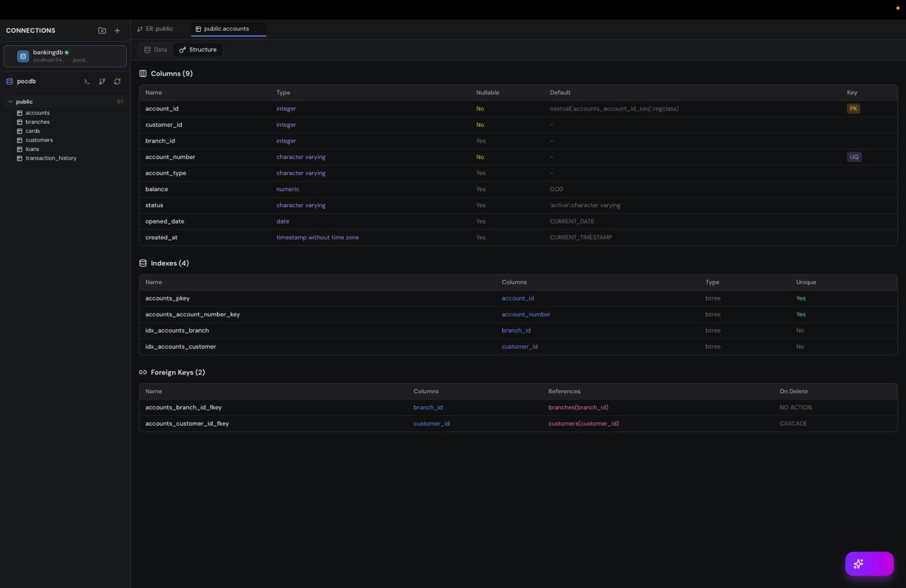Click the bankingdb database icon
The height and width of the screenshot is (588, 906).
[x=23, y=56]
